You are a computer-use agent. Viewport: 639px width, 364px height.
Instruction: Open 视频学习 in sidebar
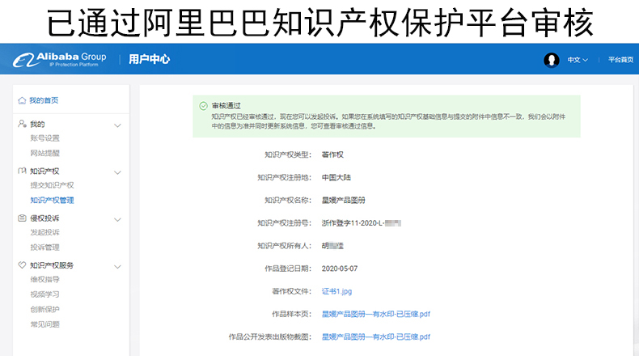coord(44,294)
